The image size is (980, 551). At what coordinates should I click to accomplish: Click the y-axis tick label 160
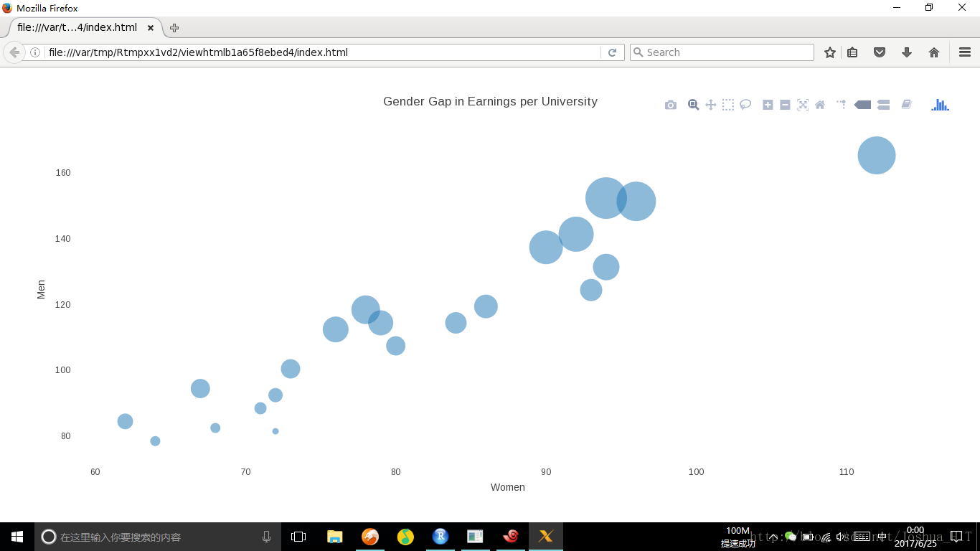[62, 173]
